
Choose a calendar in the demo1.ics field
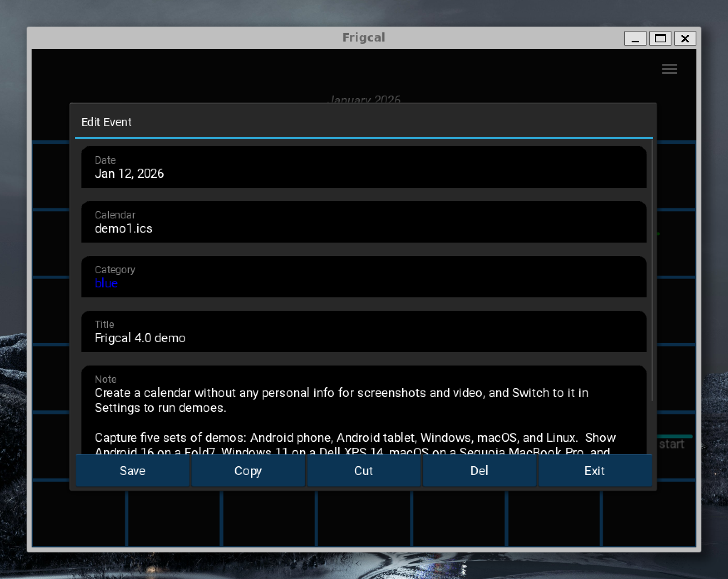pos(364,222)
